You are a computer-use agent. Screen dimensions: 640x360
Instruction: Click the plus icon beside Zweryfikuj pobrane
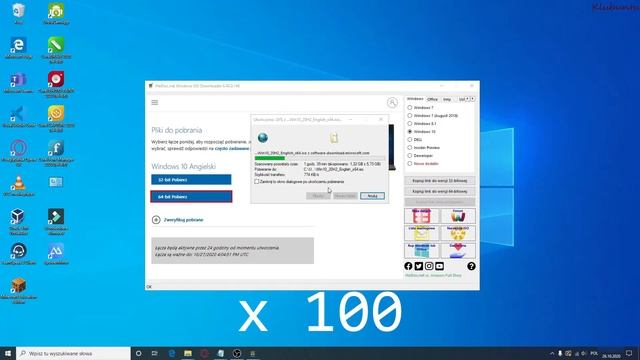coord(156,220)
